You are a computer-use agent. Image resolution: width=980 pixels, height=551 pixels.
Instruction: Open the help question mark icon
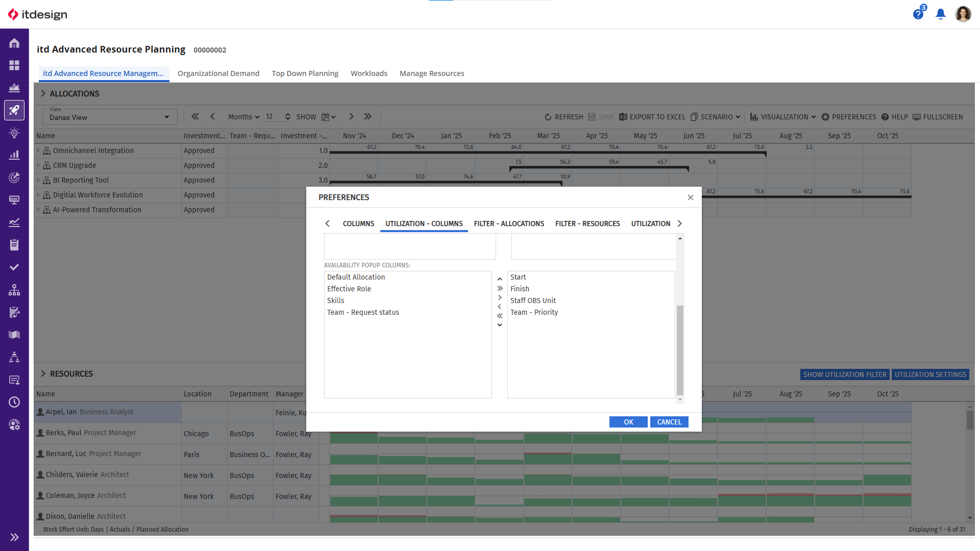918,14
